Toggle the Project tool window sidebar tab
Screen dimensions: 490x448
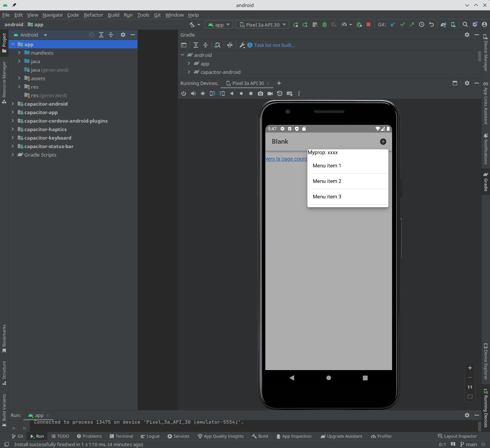pyautogui.click(x=4, y=42)
